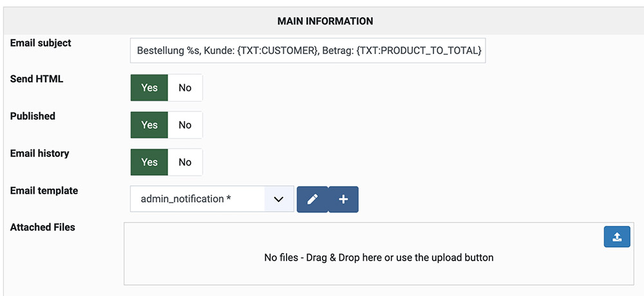Image resolution: width=644 pixels, height=296 pixels.
Task: Open the admin_notification template dropdown
Action: pos(198,199)
